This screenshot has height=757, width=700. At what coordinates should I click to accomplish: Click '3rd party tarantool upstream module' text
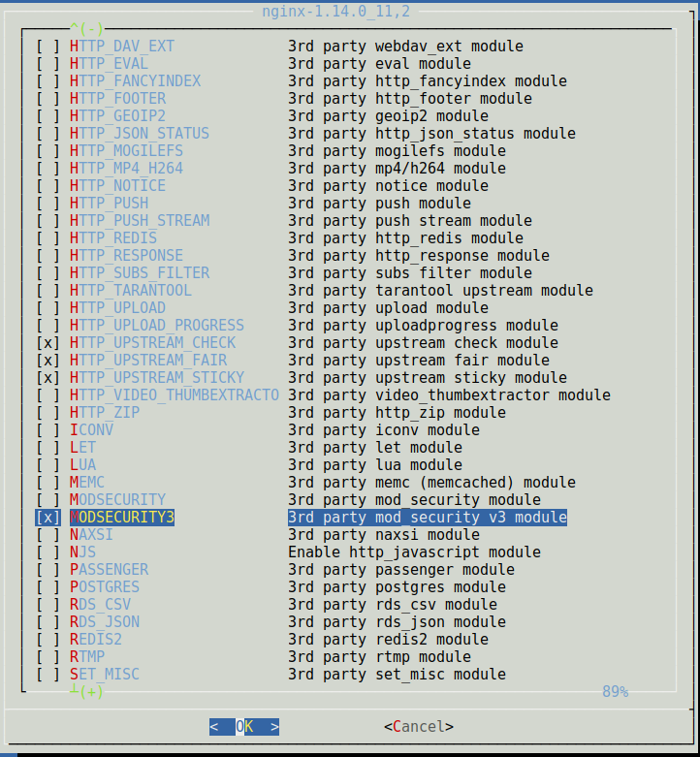pos(441,291)
